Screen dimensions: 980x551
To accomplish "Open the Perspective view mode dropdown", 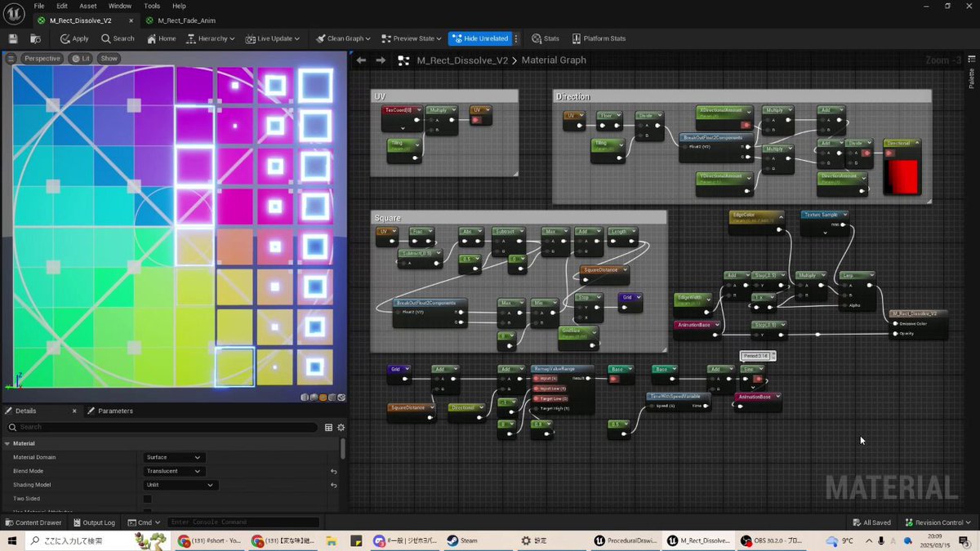I will tap(41, 59).
